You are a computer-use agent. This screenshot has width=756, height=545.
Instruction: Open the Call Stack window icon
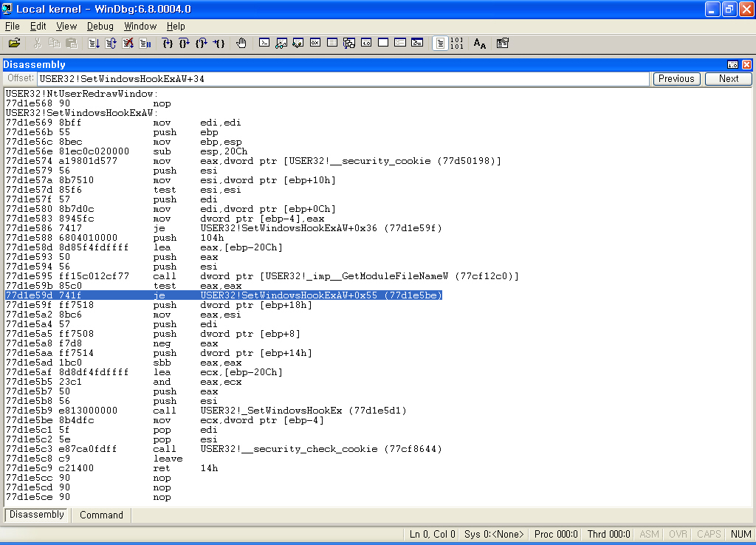[349, 44]
